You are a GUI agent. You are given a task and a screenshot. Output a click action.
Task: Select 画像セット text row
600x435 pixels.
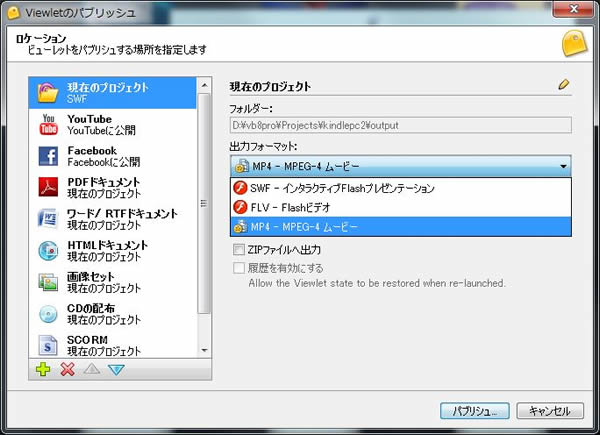(112, 282)
